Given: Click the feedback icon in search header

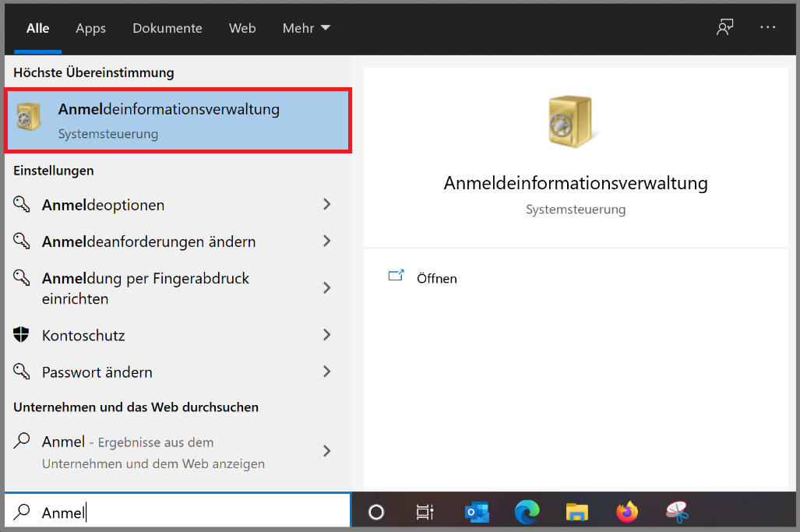Looking at the screenshot, I should (x=724, y=27).
